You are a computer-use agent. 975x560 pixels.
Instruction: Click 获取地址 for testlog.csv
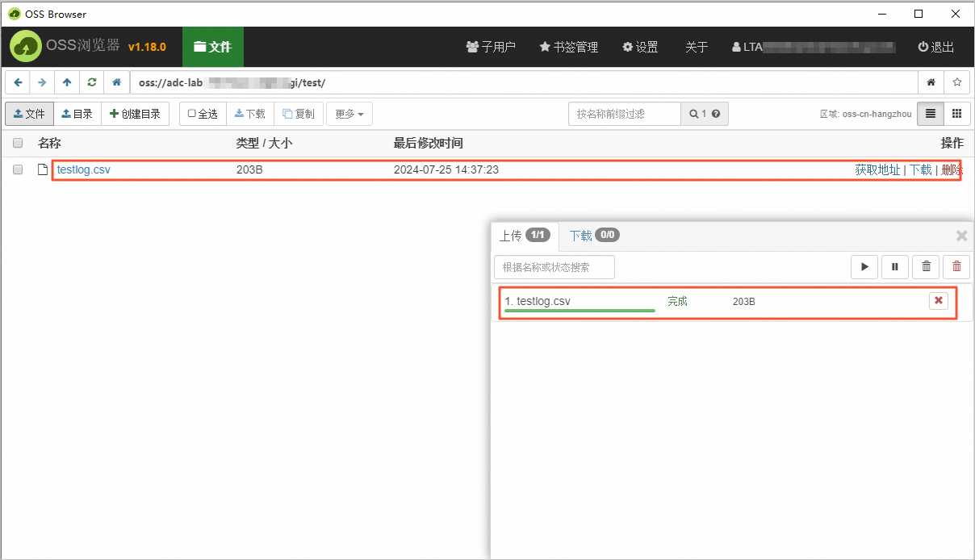877,169
